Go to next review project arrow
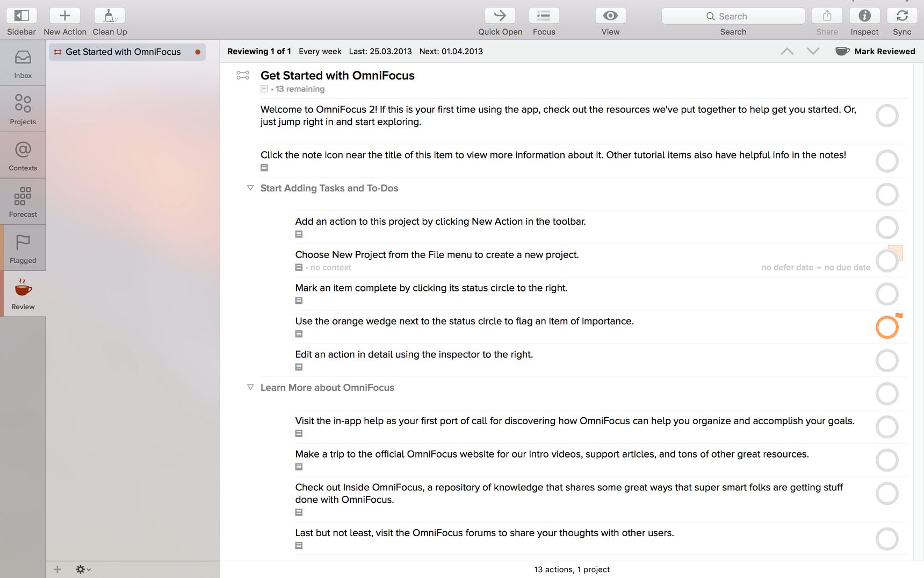Viewport: 924px width, 578px height. point(813,51)
